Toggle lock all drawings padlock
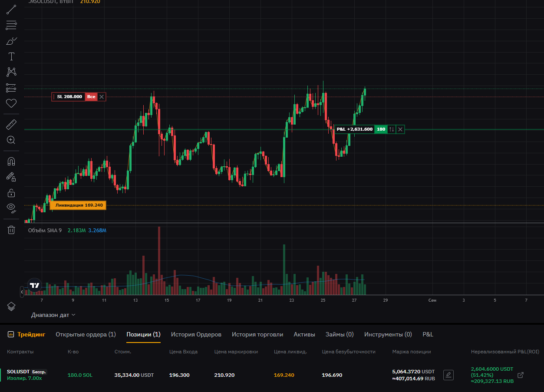Viewport: 544px width, 392px height. (11, 192)
